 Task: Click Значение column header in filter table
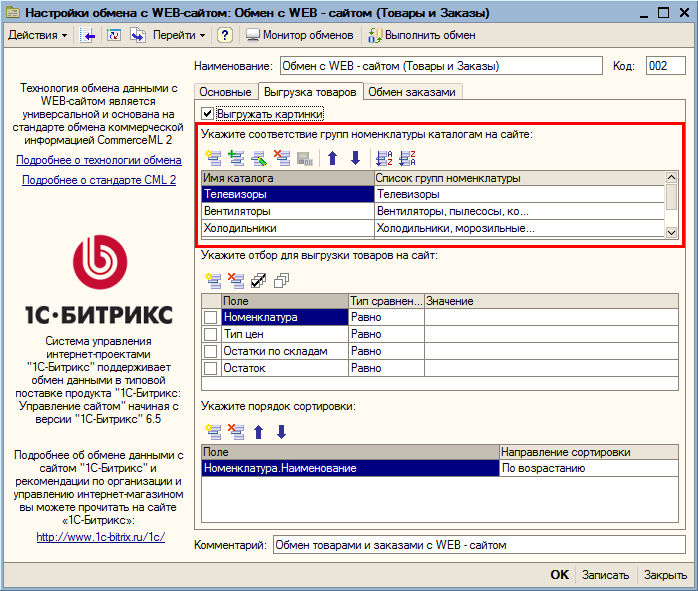tap(552, 301)
